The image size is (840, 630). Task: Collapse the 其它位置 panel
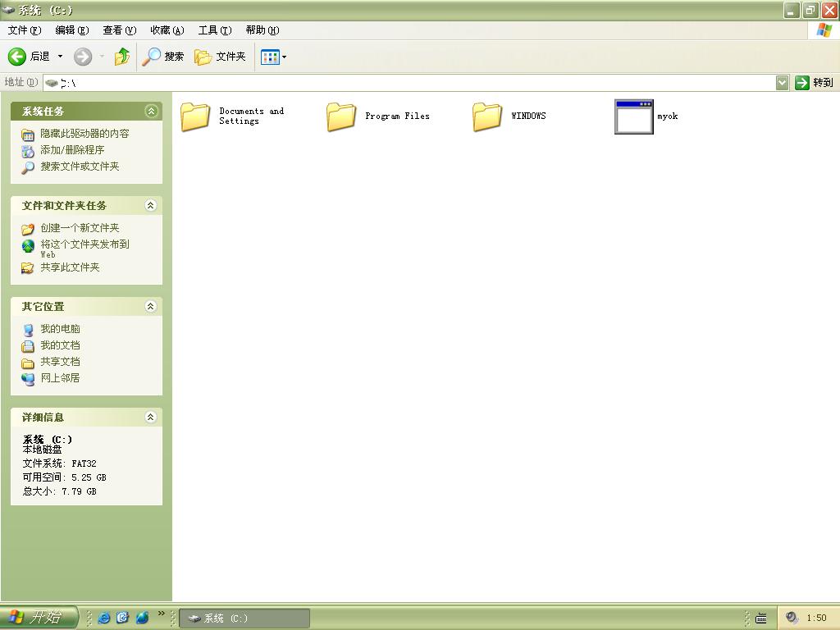point(151,306)
